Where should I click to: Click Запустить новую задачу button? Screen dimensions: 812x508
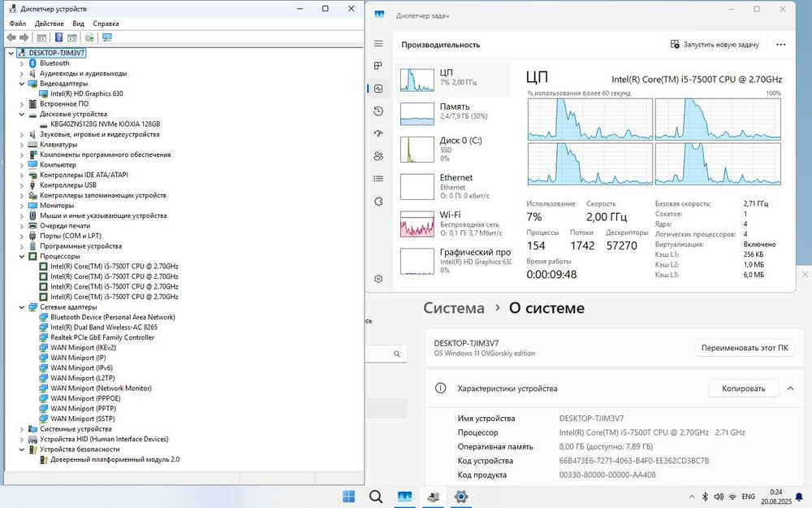pyautogui.click(x=715, y=45)
